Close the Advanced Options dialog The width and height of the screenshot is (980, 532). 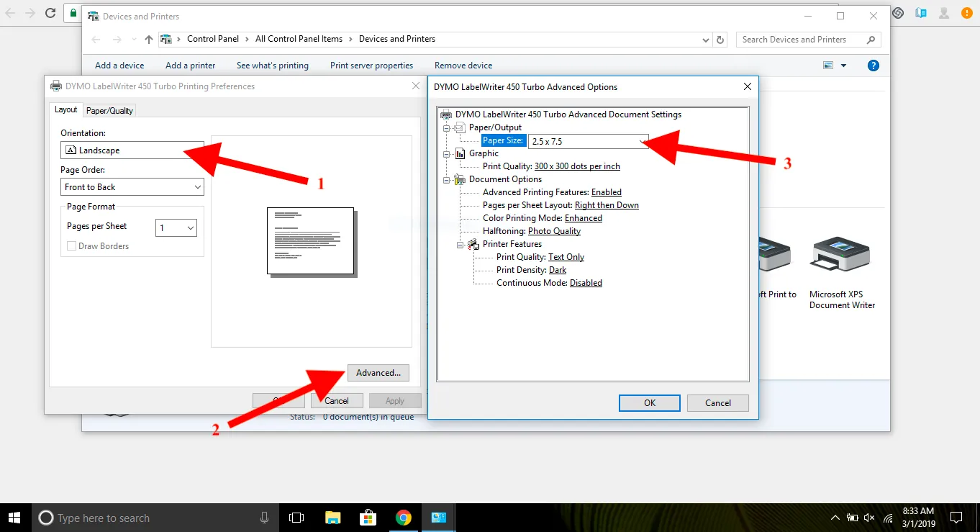point(747,86)
